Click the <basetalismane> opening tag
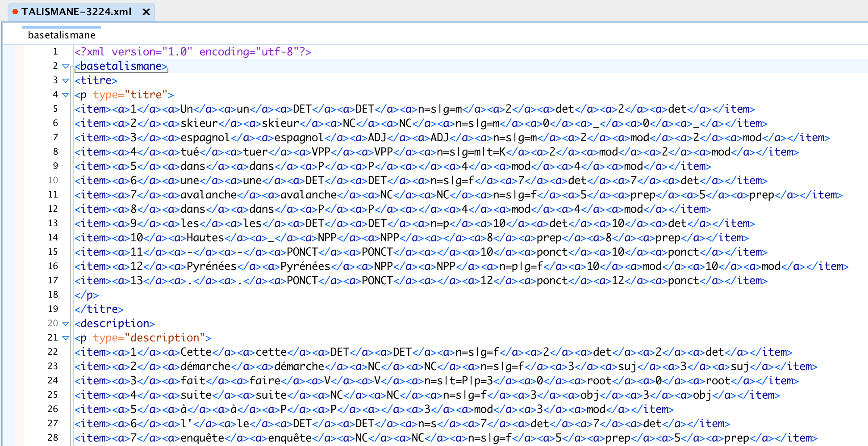This screenshot has width=868, height=446. pos(121,66)
